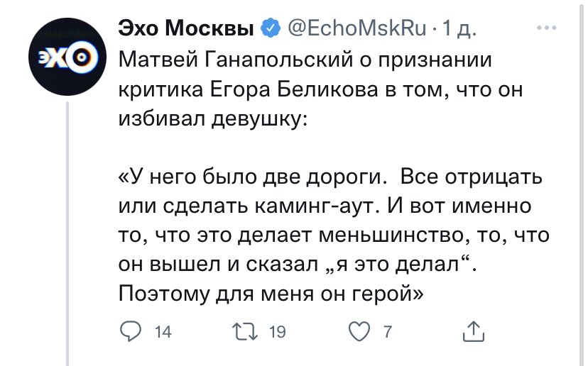Open the share icon menu
The image size is (588, 366).
(x=472, y=331)
